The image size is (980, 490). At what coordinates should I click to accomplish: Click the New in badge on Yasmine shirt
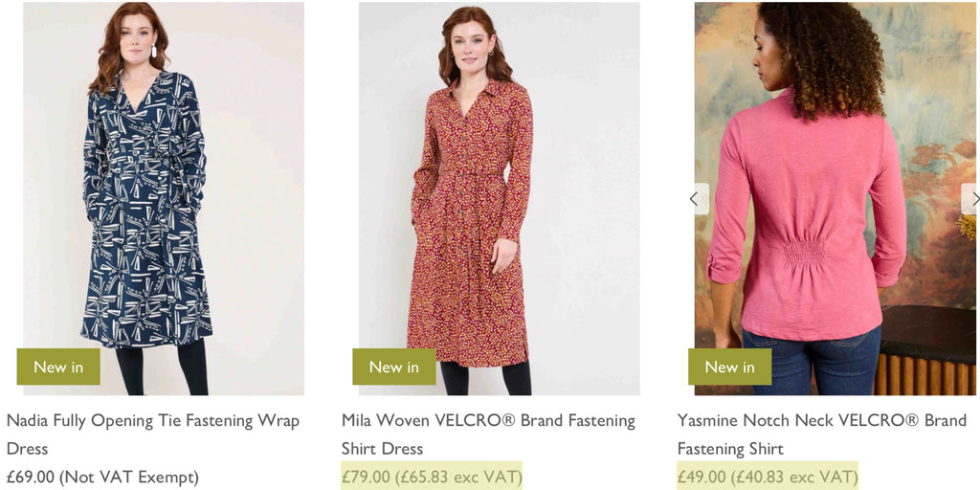[729, 367]
